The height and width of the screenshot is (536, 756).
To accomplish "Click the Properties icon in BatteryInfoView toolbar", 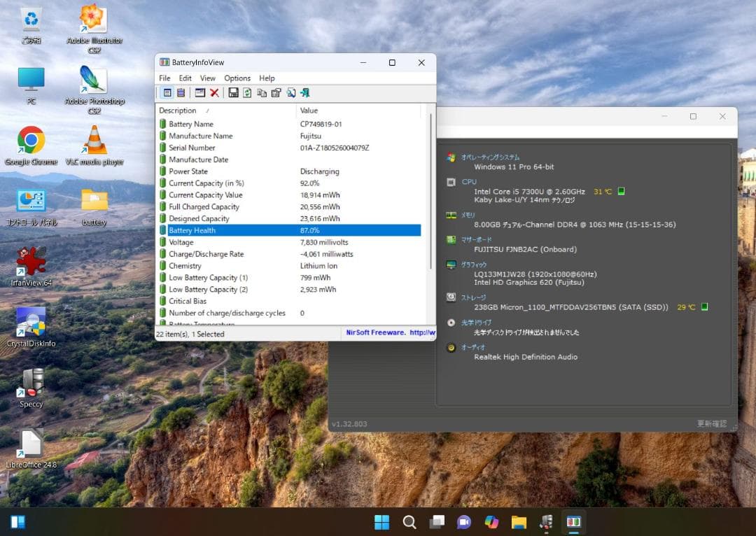I will (x=275, y=92).
